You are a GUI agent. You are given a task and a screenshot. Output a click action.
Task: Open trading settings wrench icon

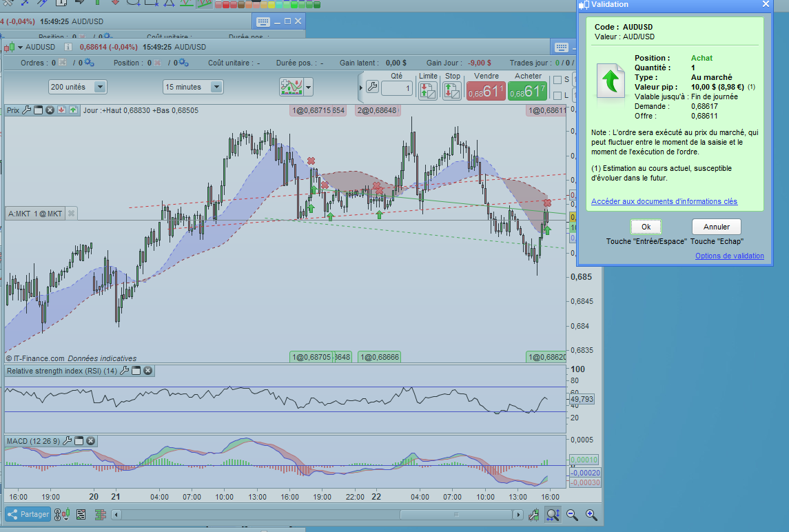click(371, 87)
